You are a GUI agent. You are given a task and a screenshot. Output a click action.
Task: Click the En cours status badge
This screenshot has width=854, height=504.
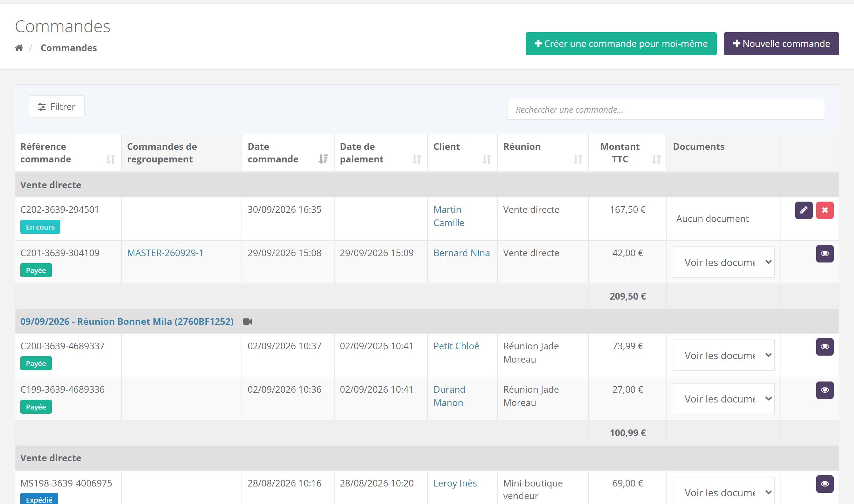[x=40, y=227]
